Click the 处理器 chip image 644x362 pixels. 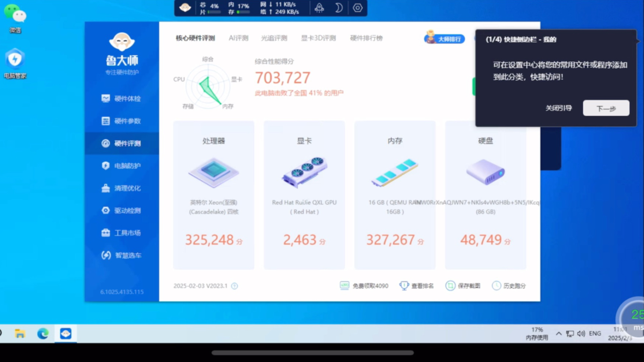click(x=214, y=172)
